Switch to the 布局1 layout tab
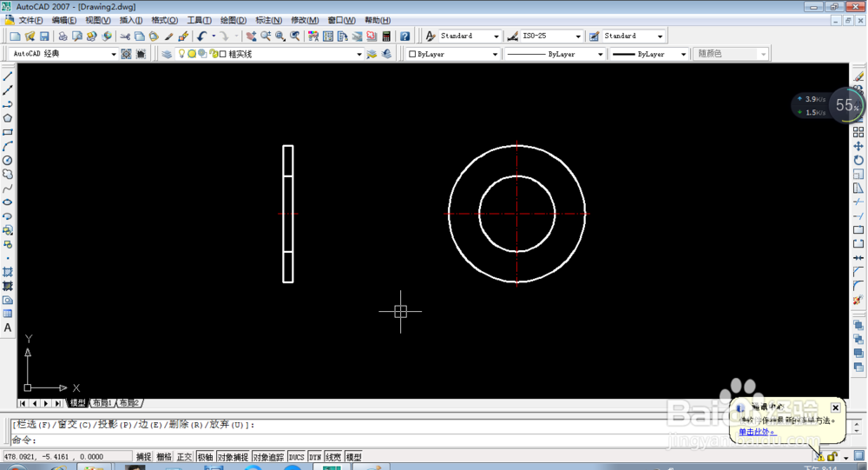The image size is (868, 470). coord(103,403)
